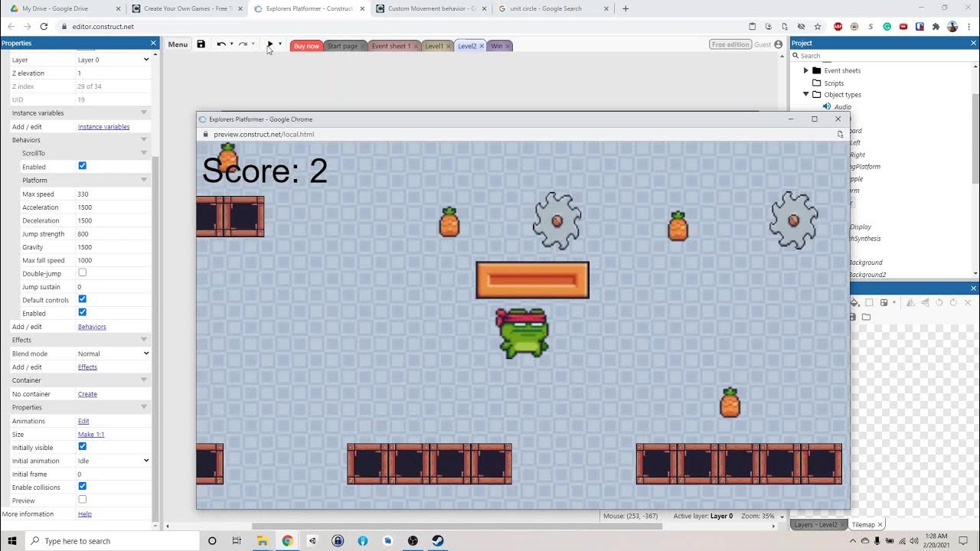Collapse the Behaviors section
Screen dimensions: 980x551
click(143, 140)
